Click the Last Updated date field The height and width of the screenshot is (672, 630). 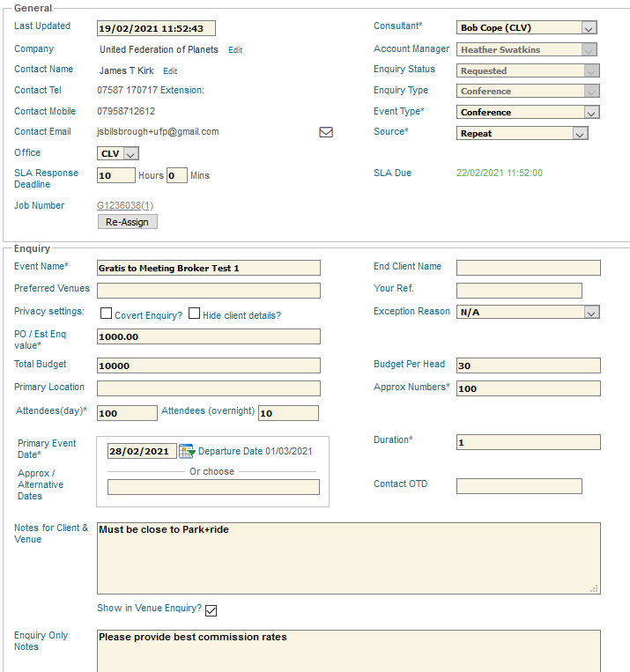[156, 29]
